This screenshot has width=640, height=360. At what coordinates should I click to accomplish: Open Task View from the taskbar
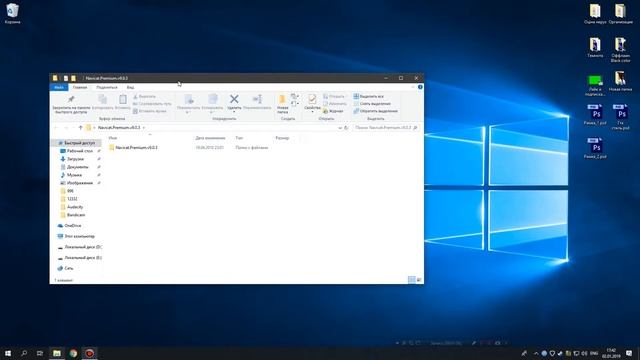40,353
